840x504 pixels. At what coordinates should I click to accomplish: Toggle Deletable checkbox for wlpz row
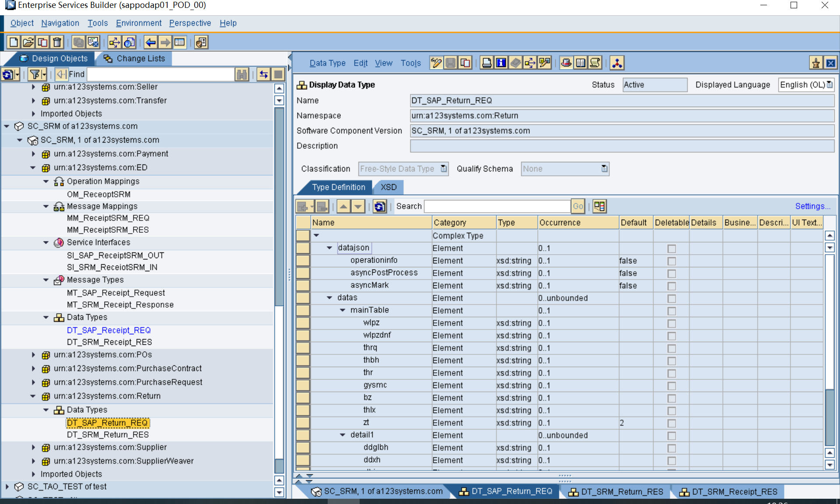[x=672, y=323]
